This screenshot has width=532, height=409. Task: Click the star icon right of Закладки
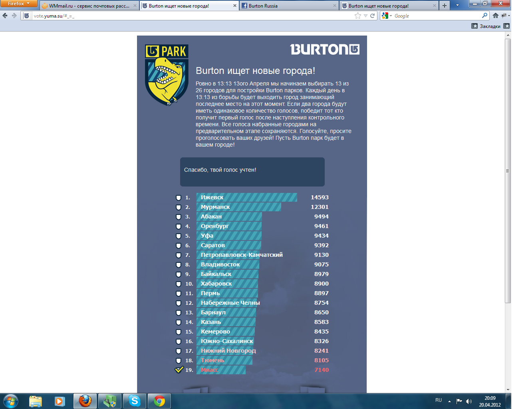pyautogui.click(x=506, y=26)
